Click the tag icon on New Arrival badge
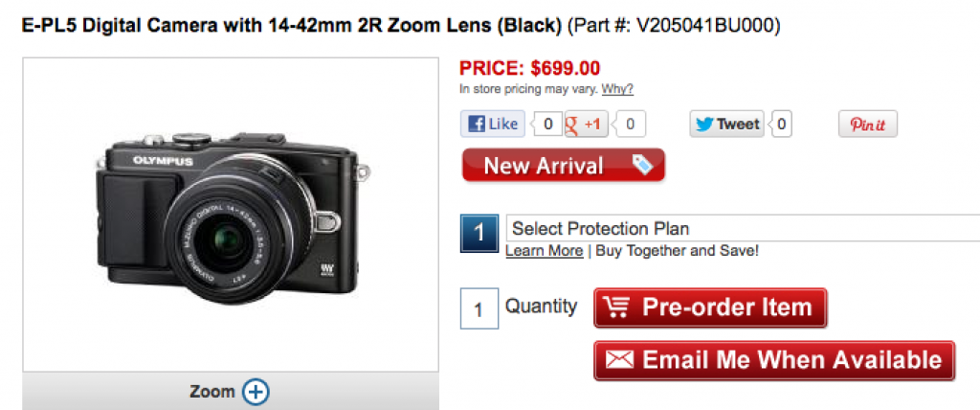 (x=642, y=165)
